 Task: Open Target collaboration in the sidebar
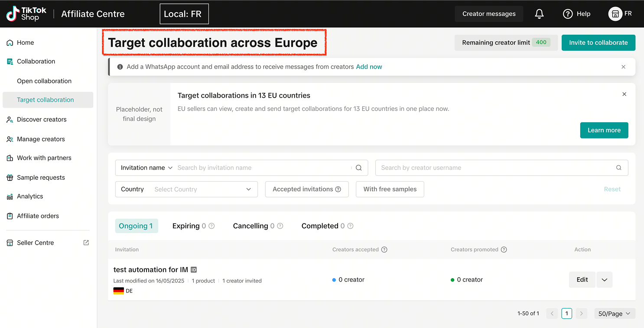tap(48, 100)
